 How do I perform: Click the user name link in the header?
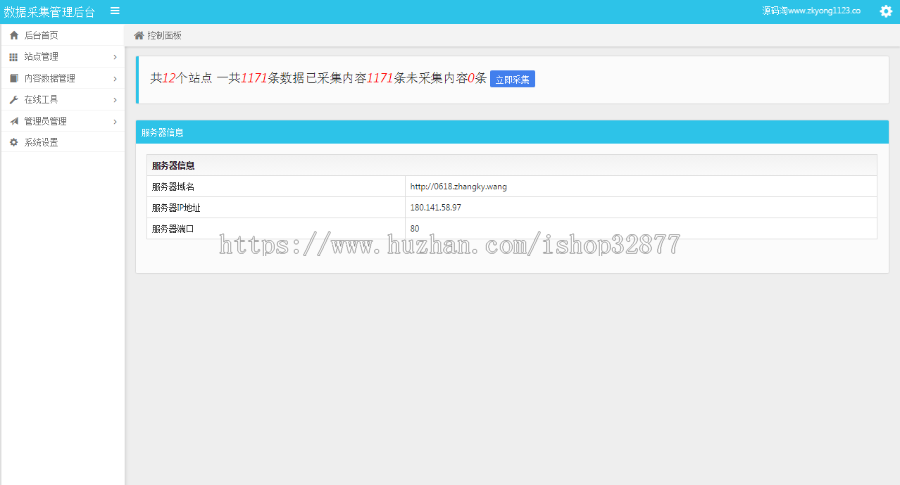coord(811,10)
